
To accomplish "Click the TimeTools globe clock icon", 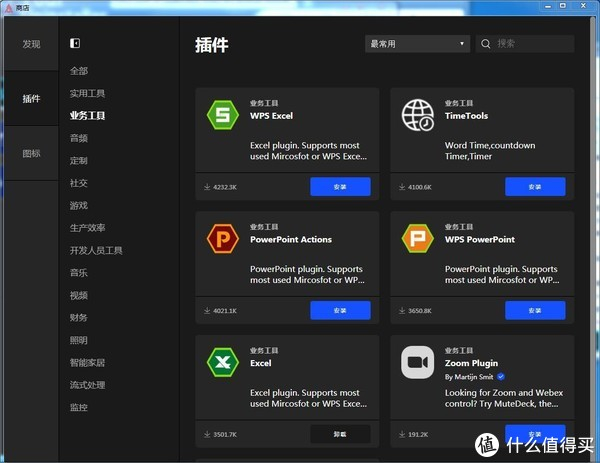I will (417, 115).
